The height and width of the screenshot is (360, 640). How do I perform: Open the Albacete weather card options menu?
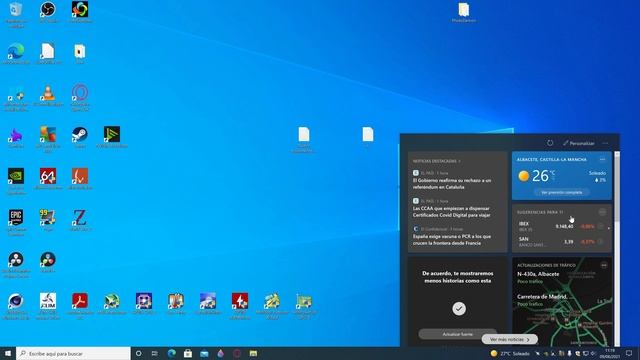(x=602, y=159)
